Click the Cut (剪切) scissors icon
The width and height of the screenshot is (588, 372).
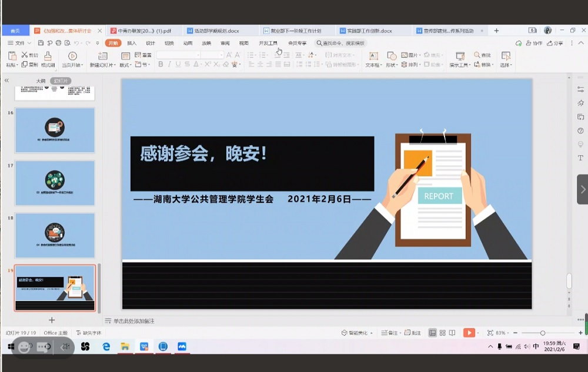pyautogui.click(x=30, y=55)
